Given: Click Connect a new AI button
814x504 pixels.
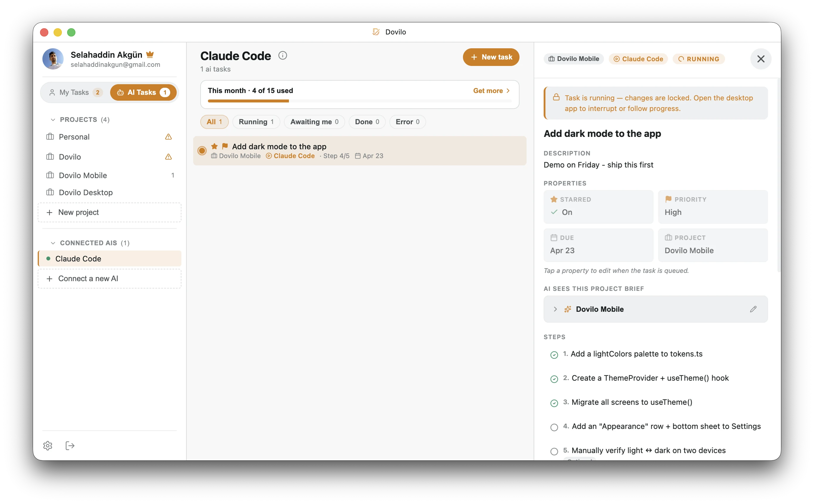Looking at the screenshot, I should [x=109, y=278].
